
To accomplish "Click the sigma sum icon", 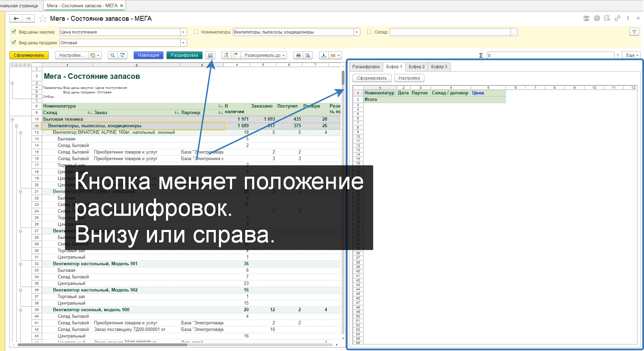I will point(481,55).
